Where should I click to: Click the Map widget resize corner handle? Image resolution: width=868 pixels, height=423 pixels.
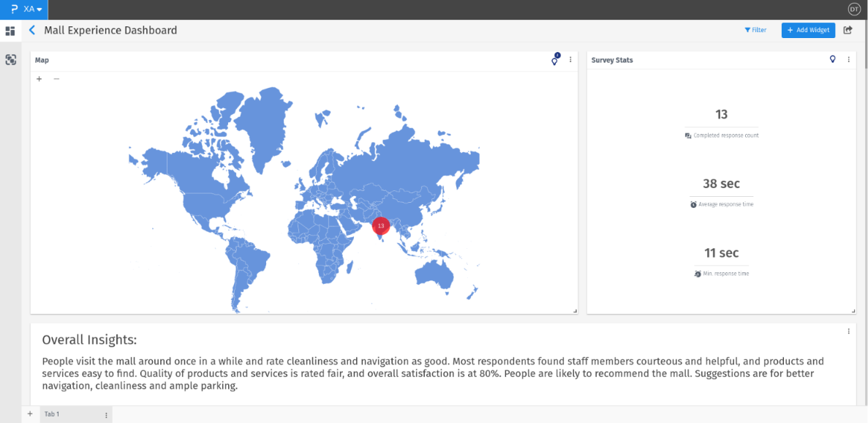click(575, 311)
